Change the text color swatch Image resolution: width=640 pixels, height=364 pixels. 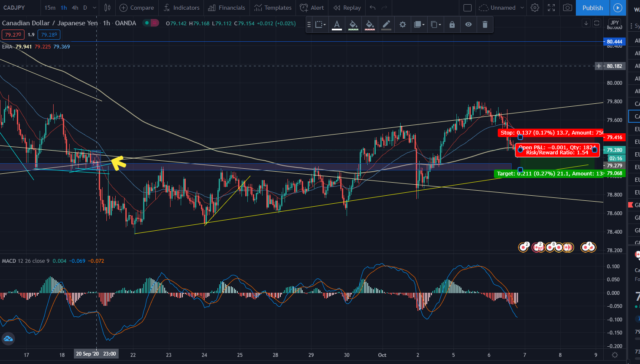coord(337,25)
